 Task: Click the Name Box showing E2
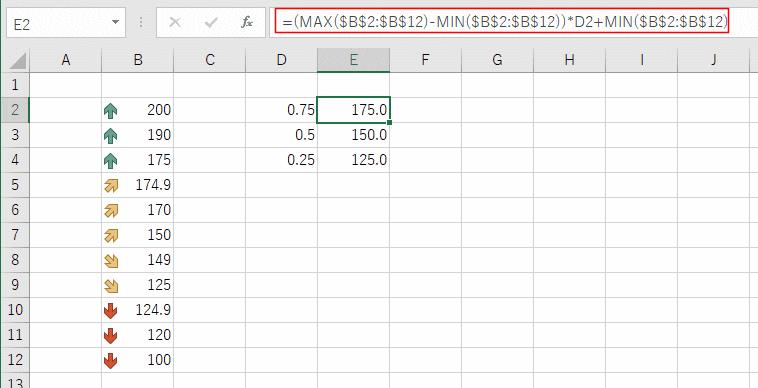point(66,23)
